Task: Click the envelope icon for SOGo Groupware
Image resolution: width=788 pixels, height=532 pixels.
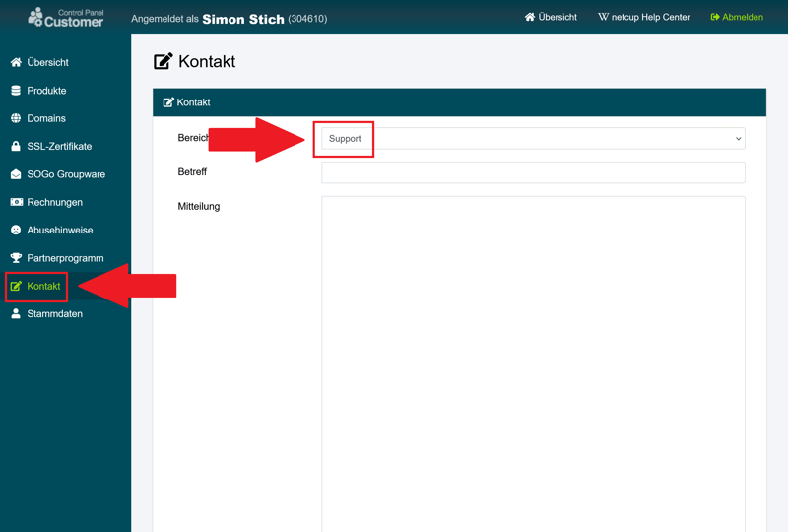Action: pyautogui.click(x=16, y=174)
